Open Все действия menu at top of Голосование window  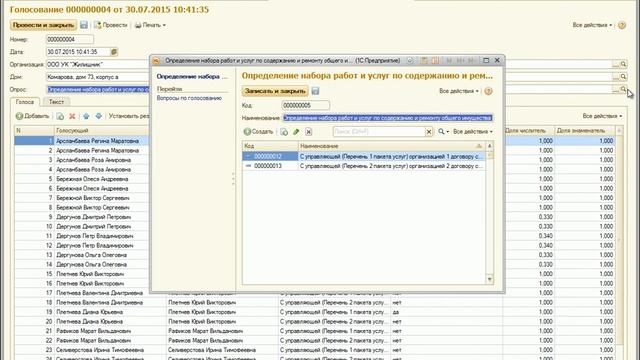point(592,25)
